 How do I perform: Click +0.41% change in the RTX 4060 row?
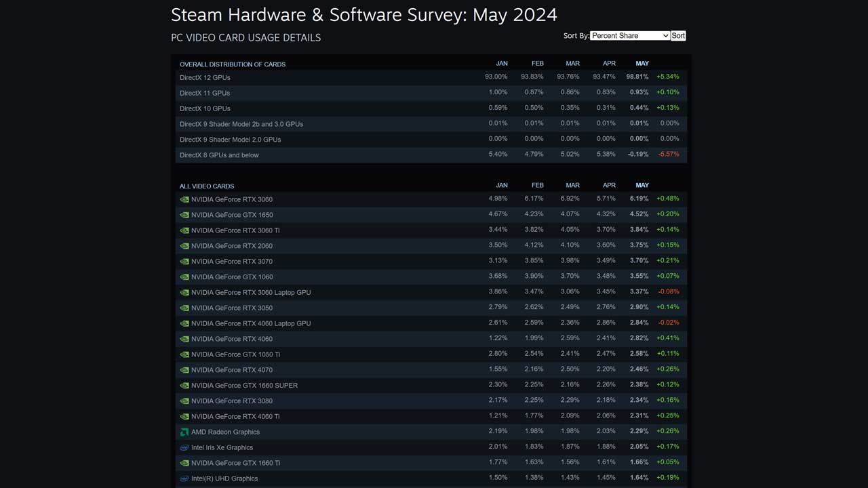tap(667, 338)
